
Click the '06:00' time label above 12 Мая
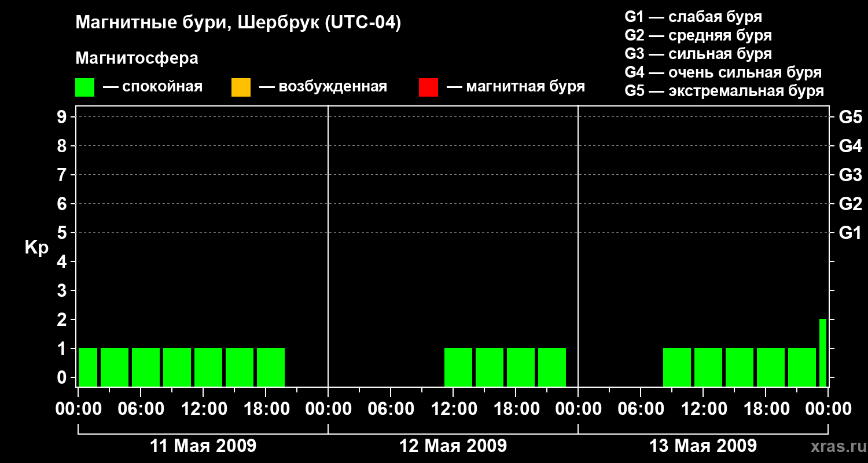pos(391,409)
